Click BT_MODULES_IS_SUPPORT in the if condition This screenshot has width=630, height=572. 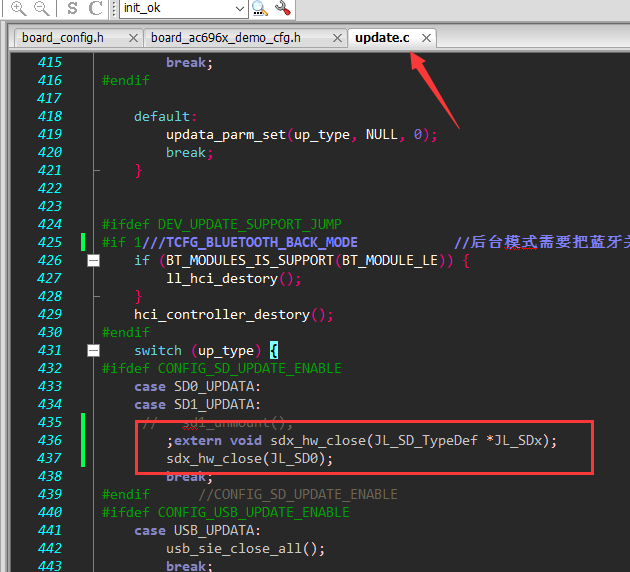click(250, 260)
